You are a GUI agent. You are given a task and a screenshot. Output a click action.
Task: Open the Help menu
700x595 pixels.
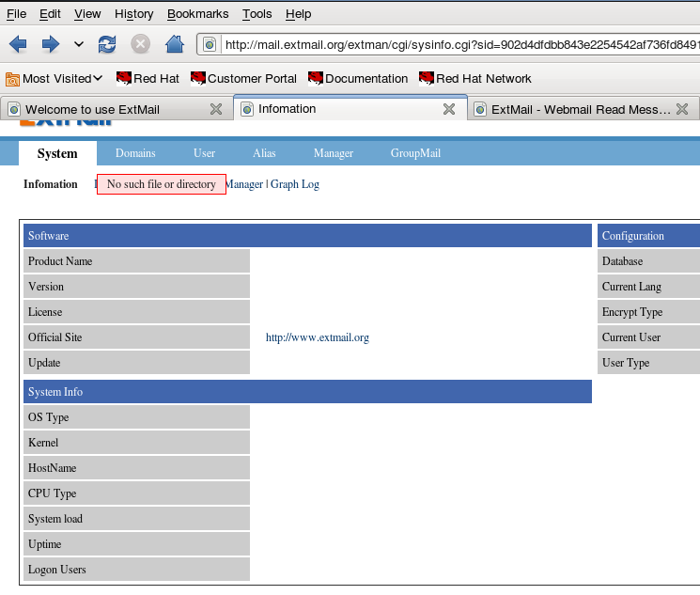298,14
